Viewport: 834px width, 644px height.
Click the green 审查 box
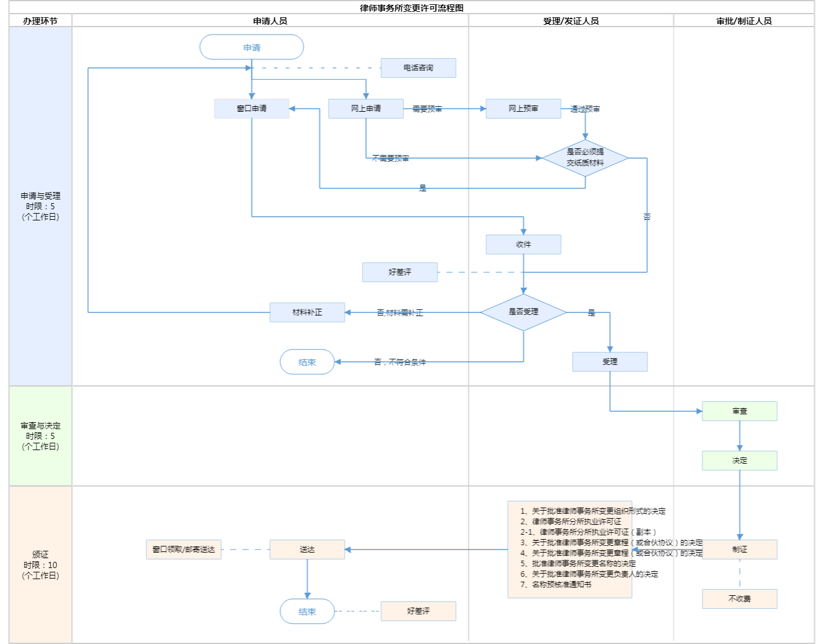[739, 411]
